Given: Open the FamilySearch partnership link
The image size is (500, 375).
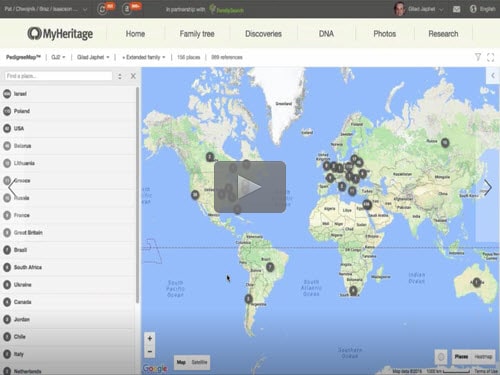Looking at the screenshot, I should pos(227,9).
